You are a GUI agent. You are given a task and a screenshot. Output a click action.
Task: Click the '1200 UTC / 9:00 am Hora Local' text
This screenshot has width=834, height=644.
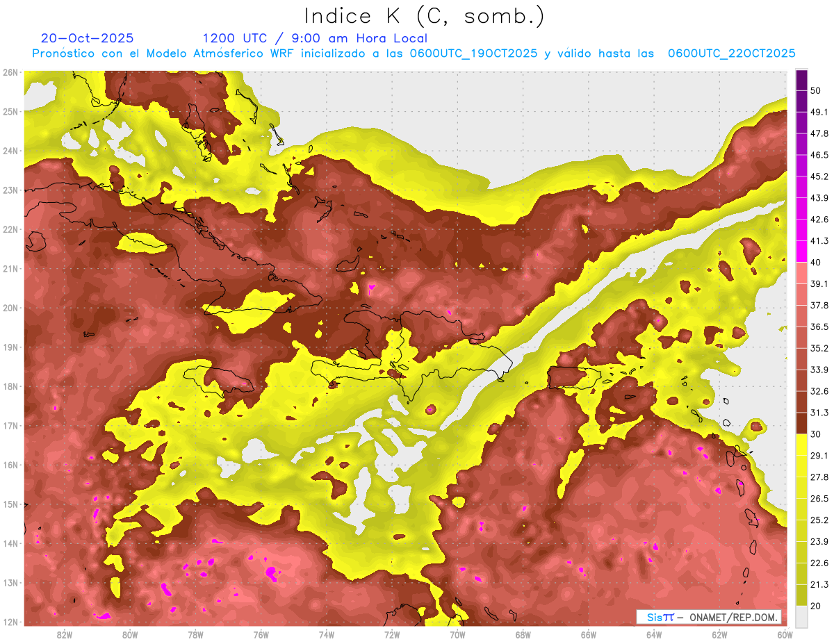(x=314, y=38)
